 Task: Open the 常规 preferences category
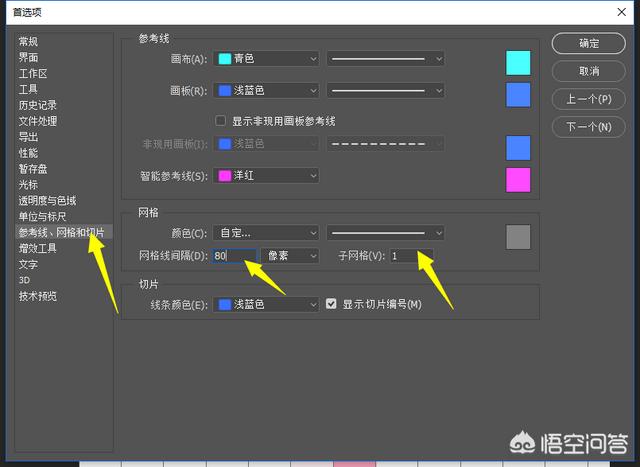point(28,42)
